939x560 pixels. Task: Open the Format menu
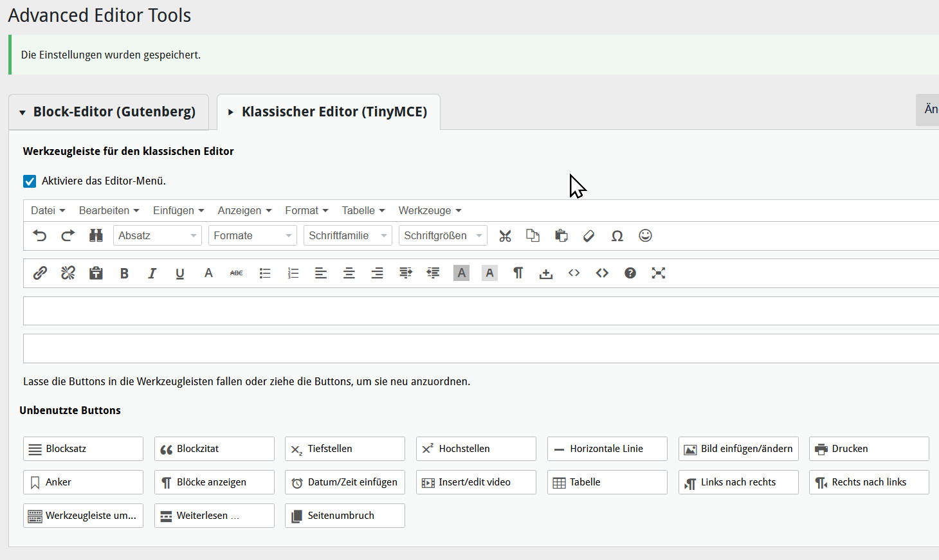pyautogui.click(x=307, y=211)
